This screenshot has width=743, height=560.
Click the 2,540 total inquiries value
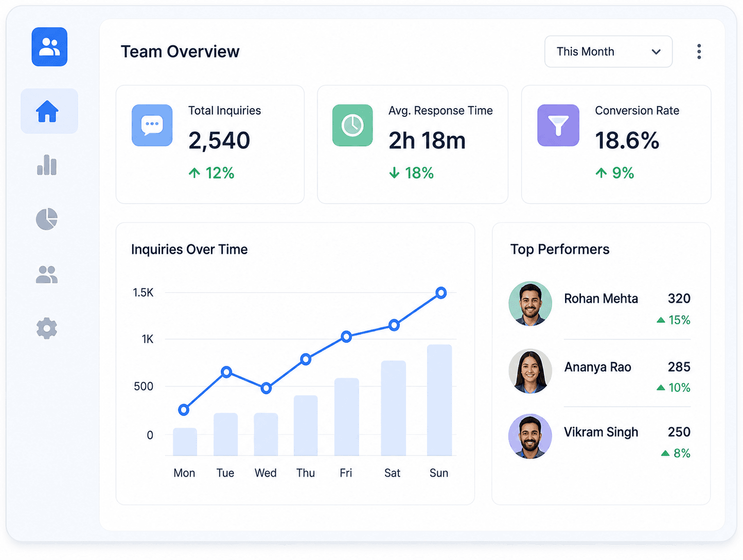(219, 141)
